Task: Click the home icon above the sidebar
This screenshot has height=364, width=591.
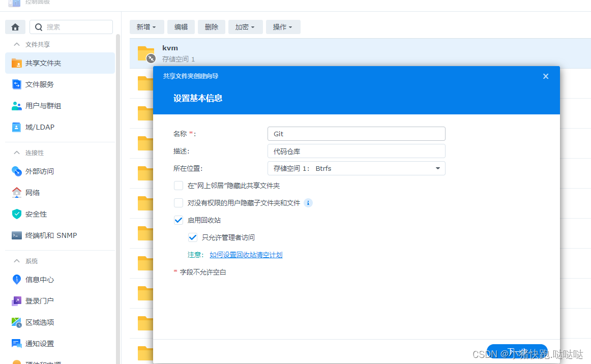Action: [x=15, y=26]
